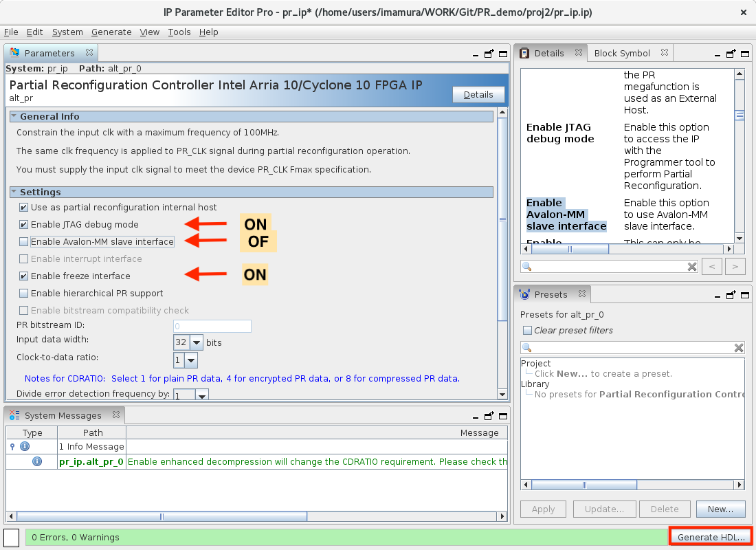Click in the Presets search input field
This screenshot has width=756, height=550.
[632, 347]
